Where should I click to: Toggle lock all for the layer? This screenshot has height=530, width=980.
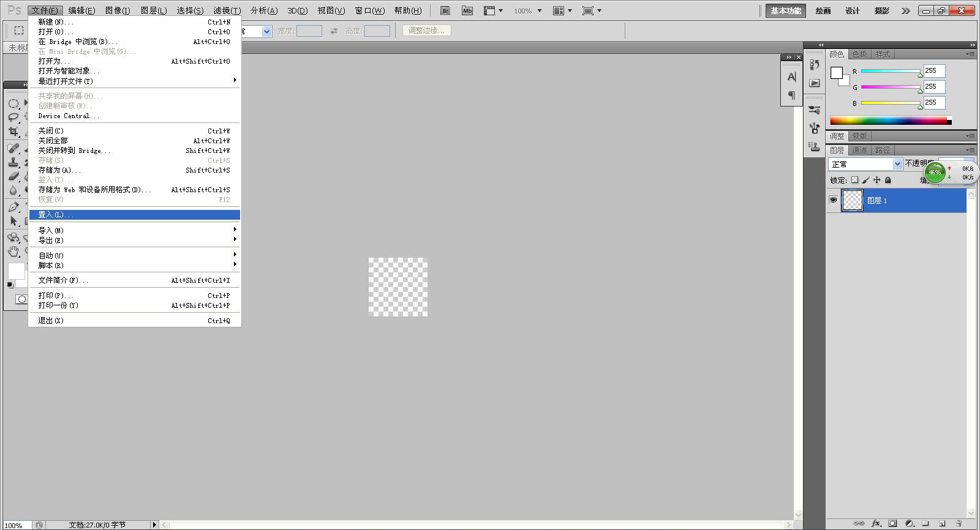click(888, 180)
